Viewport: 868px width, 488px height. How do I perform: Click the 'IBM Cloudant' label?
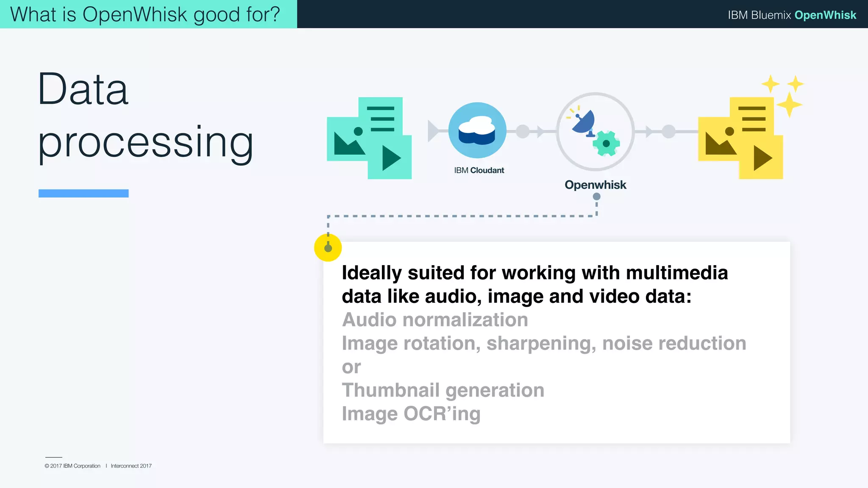tap(479, 170)
